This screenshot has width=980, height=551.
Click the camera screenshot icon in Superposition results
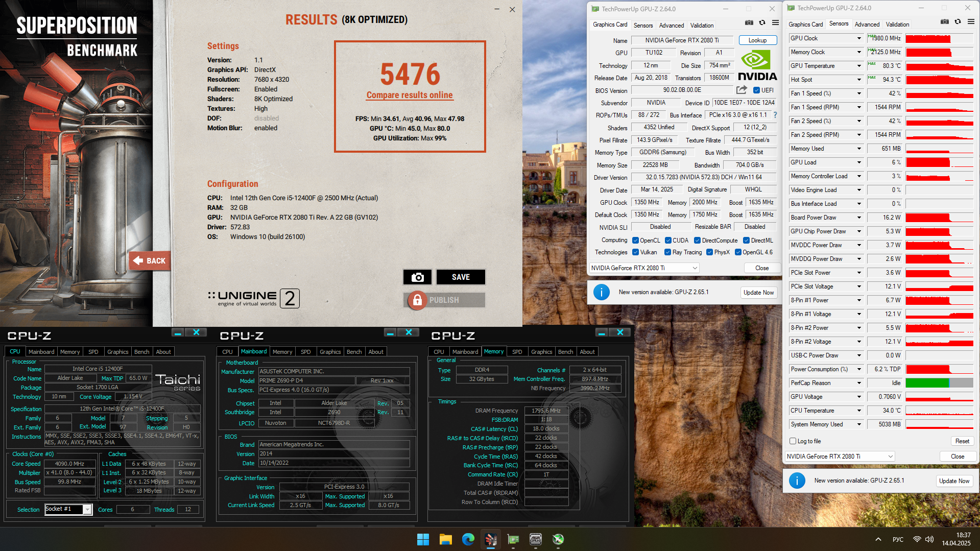click(x=417, y=277)
